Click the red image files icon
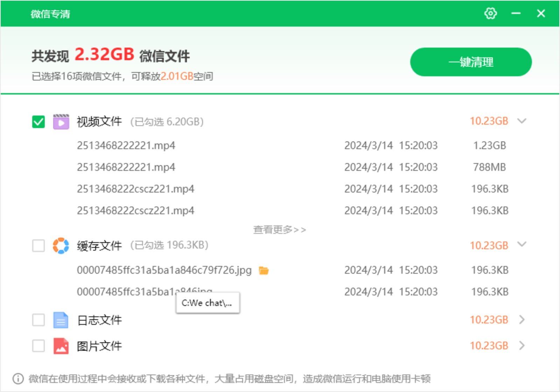Screen dimensions: 560x392 [x=61, y=346]
